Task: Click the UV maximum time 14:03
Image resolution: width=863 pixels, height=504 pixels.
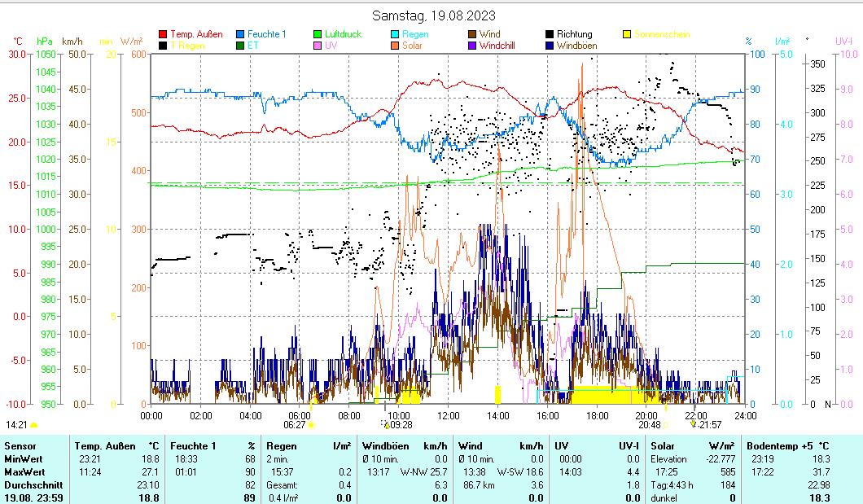Action: coord(570,472)
